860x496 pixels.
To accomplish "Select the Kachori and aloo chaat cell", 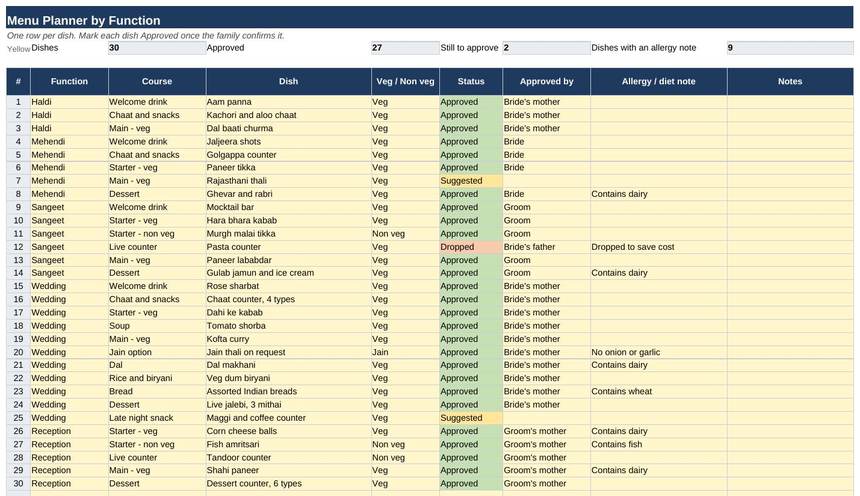I will coord(288,115).
